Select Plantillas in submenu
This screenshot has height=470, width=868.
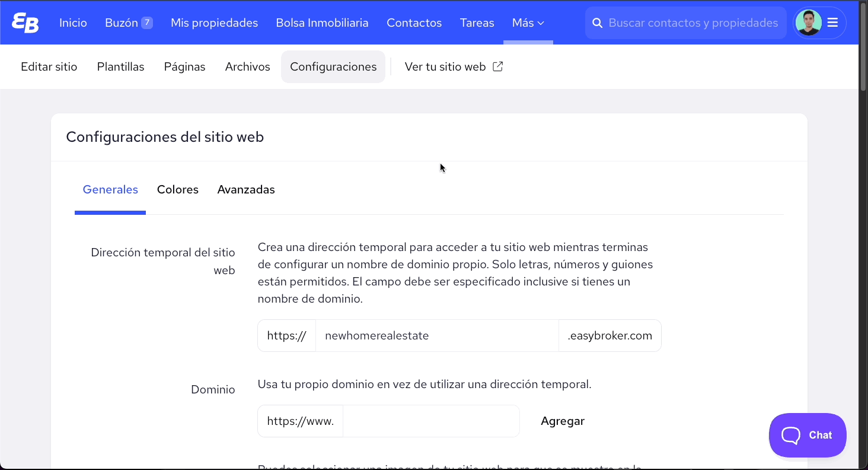[120, 66]
